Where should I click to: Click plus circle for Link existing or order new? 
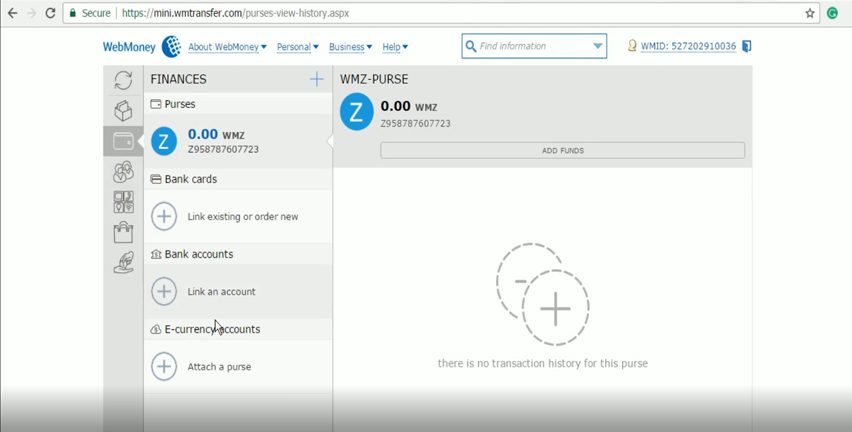(164, 216)
